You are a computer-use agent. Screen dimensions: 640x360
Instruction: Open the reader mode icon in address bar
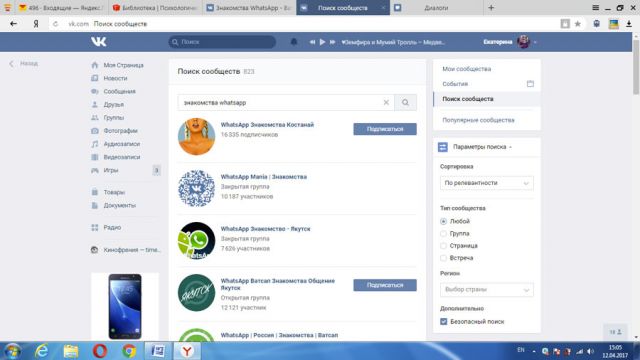(x=565, y=24)
